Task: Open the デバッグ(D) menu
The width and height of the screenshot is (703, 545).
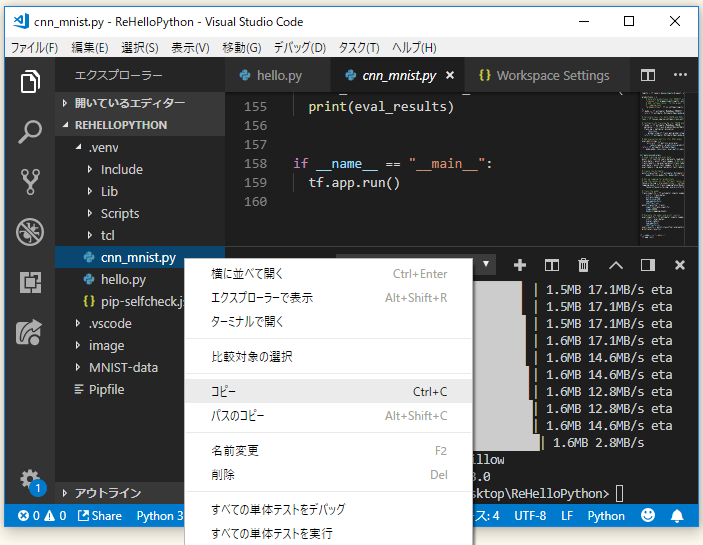Action: [x=299, y=48]
